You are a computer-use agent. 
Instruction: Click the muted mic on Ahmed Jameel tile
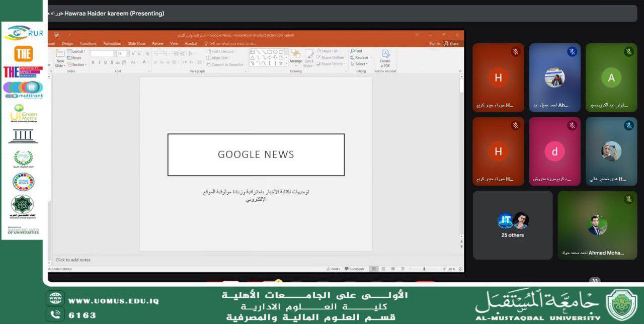click(x=572, y=52)
